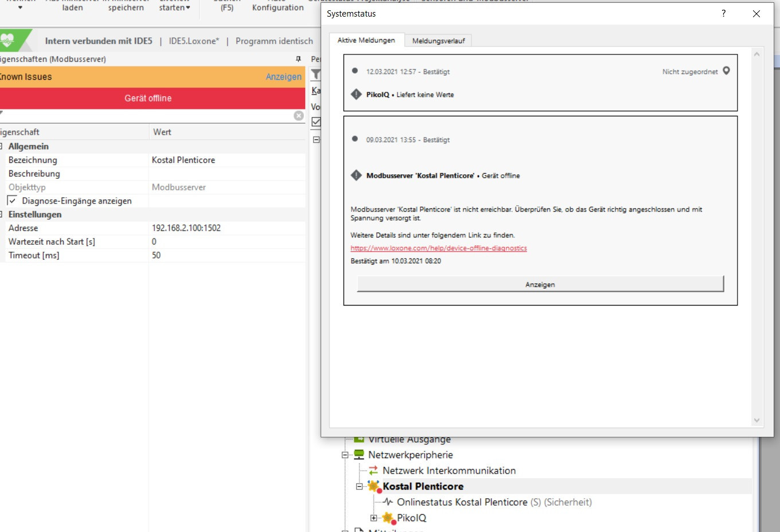The height and width of the screenshot is (532, 780).
Task: Click the filter funnel icon in the periphery panel
Action: point(315,75)
